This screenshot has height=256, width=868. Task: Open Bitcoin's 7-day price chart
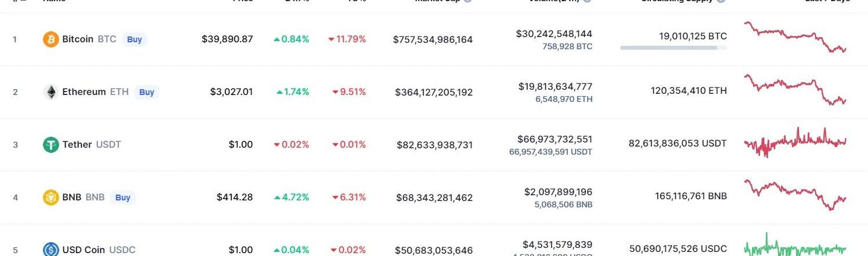click(795, 37)
